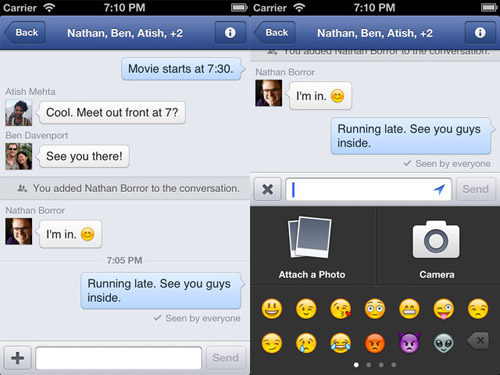Screen dimensions: 500x375
Task: Go to fourth emoji page dot
Action: tap(394, 365)
